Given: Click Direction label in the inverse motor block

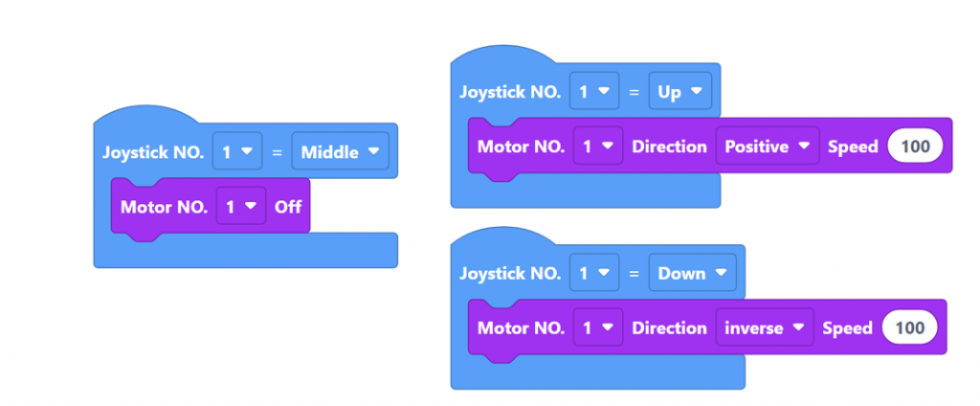Looking at the screenshot, I should [669, 327].
